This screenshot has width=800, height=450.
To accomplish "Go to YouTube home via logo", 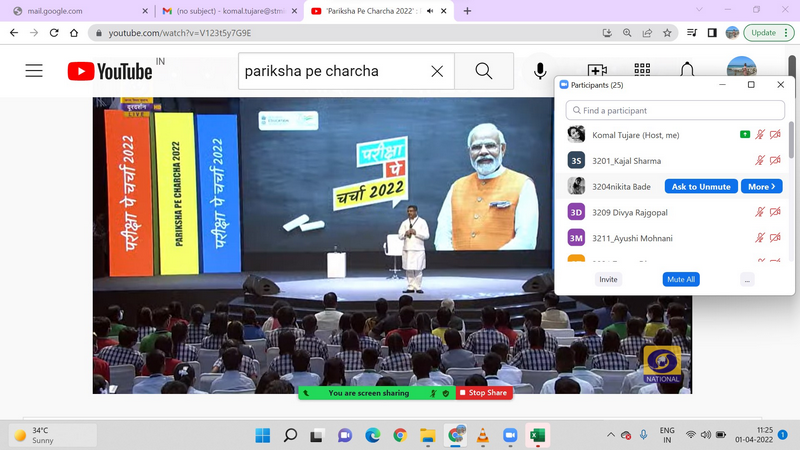I will click(110, 71).
